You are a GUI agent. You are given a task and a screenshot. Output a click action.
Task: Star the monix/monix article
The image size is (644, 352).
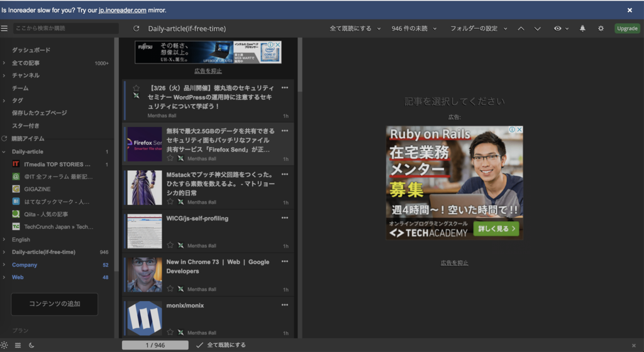pyautogui.click(x=170, y=332)
